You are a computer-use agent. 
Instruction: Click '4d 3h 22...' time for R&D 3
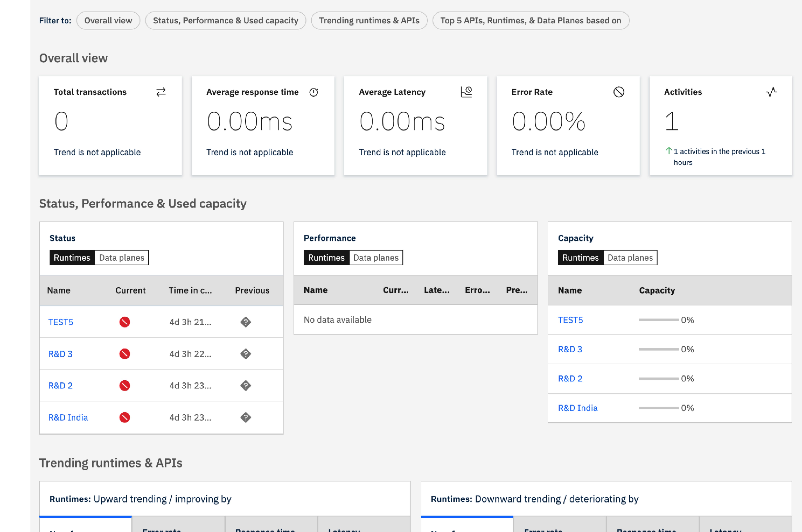pyautogui.click(x=190, y=354)
